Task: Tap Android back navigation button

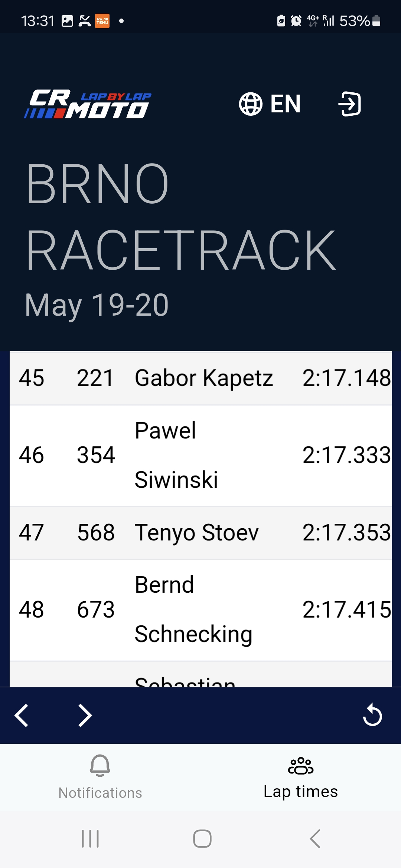Action: click(x=315, y=839)
